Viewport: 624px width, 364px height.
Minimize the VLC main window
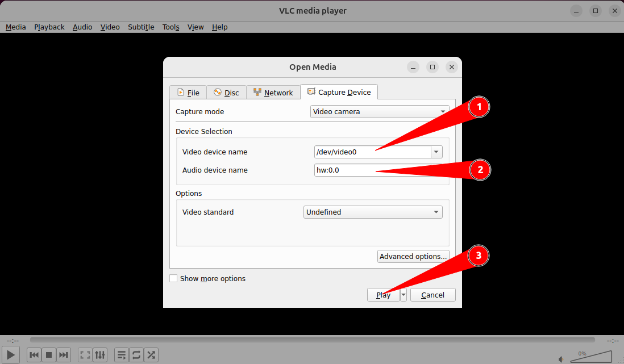coord(576,11)
